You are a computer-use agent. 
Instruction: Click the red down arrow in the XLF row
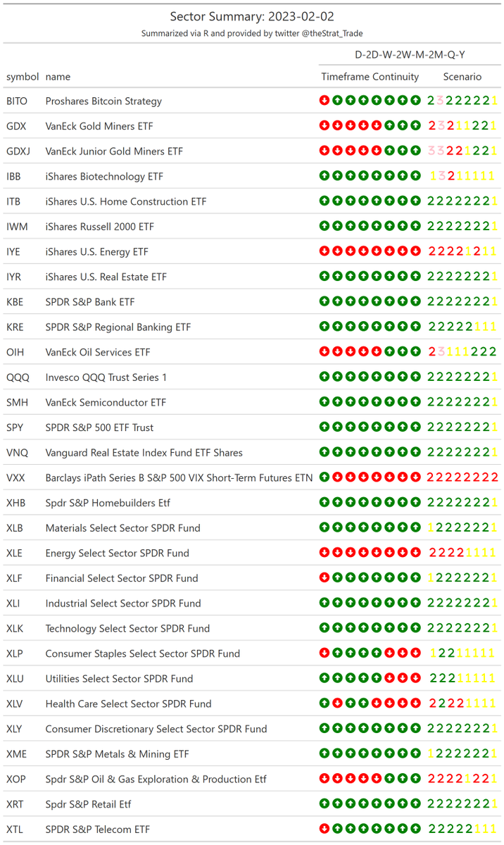(325, 578)
